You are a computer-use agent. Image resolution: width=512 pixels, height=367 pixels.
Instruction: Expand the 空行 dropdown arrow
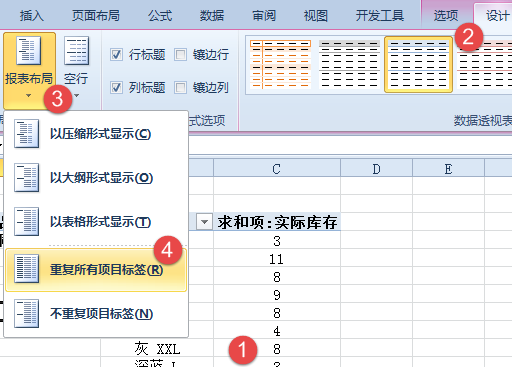[77, 96]
